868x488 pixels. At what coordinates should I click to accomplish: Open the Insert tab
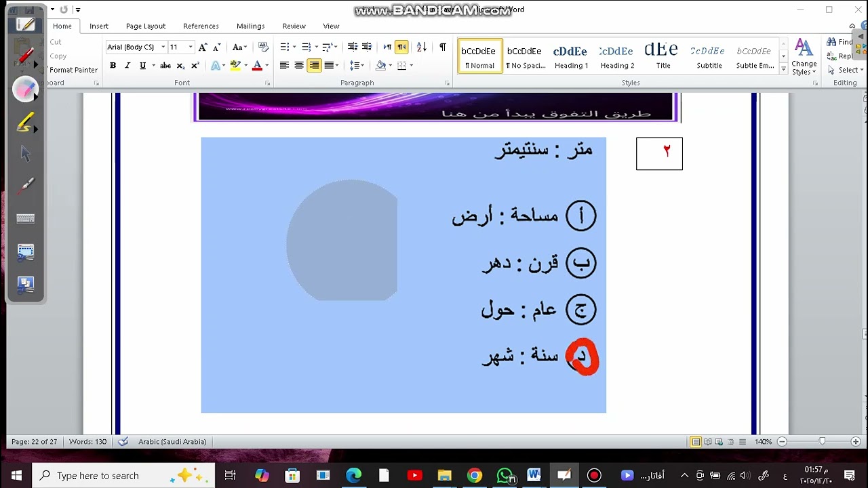(99, 26)
